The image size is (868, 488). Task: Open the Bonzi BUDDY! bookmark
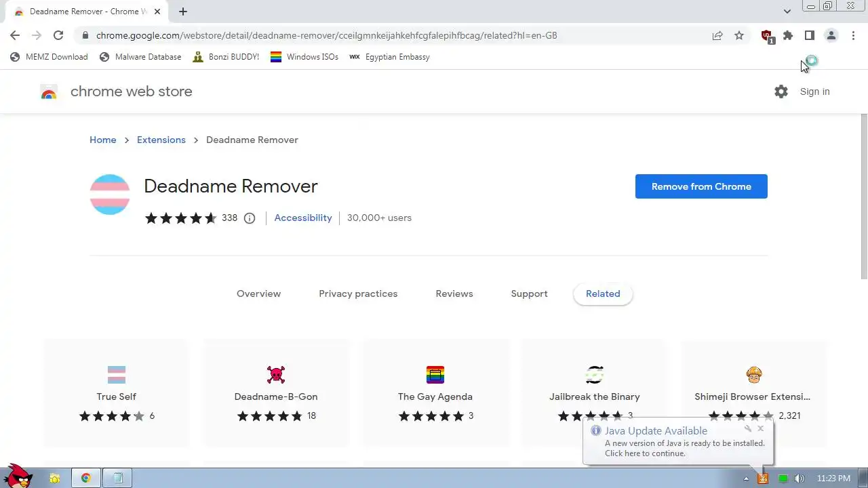click(226, 57)
